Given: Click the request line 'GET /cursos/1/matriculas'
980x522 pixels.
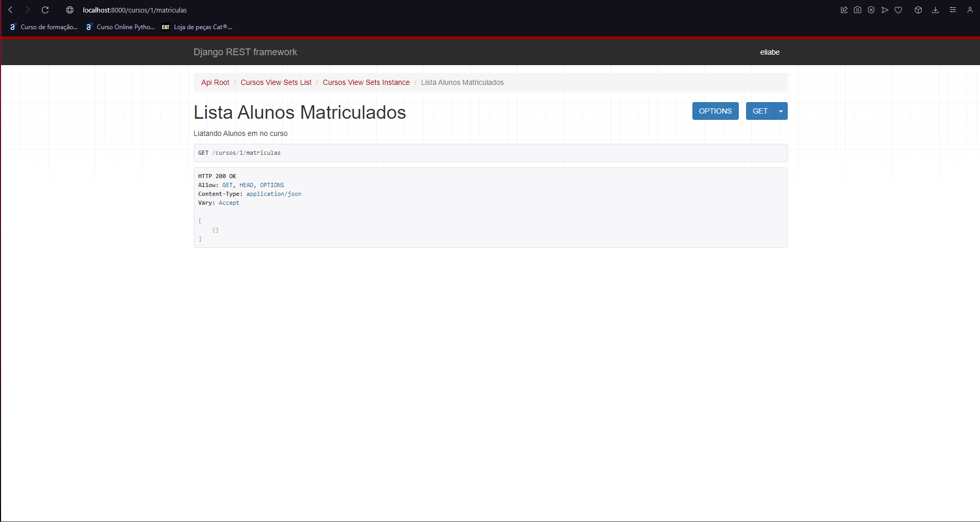Looking at the screenshot, I should [239, 153].
